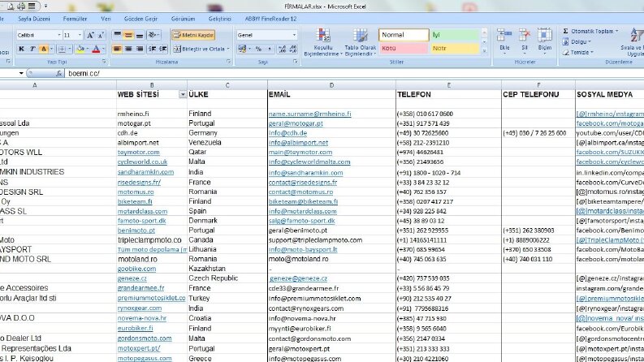Click the Venezuela country cell
644x362 pixels.
coord(205,142)
